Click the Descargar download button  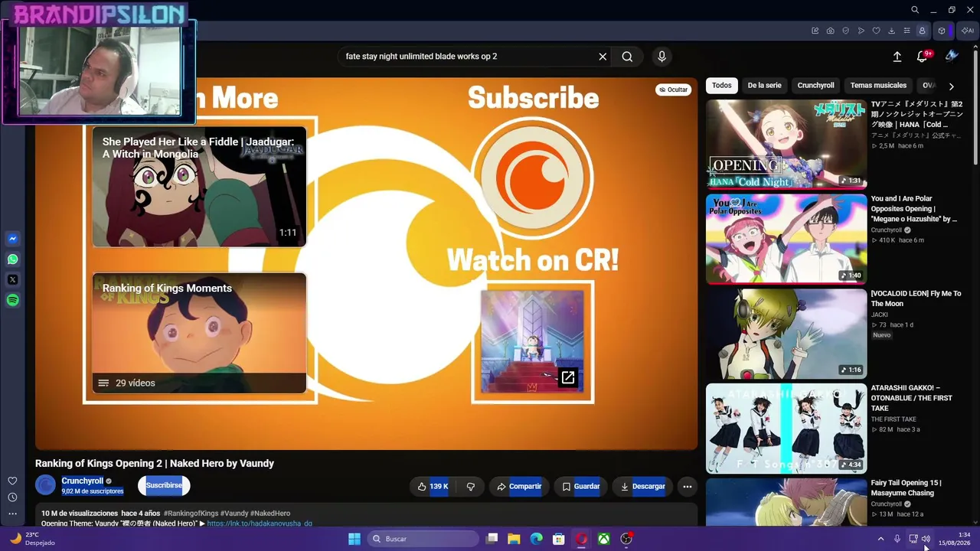point(643,487)
